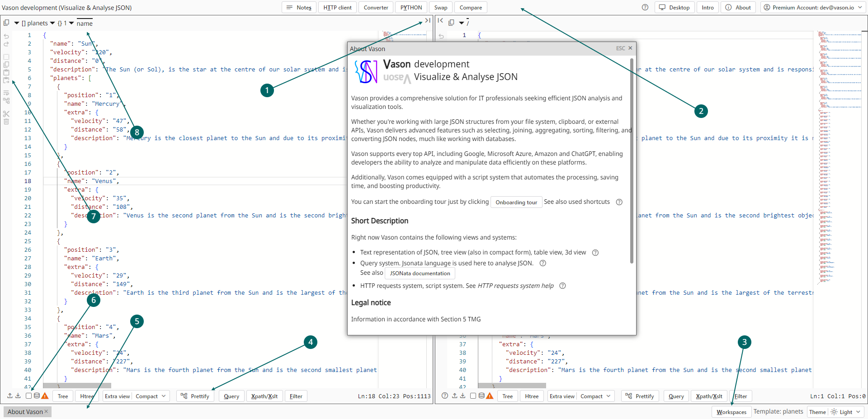Open the Notes menu
This screenshot has height=419, width=868.
click(299, 7)
